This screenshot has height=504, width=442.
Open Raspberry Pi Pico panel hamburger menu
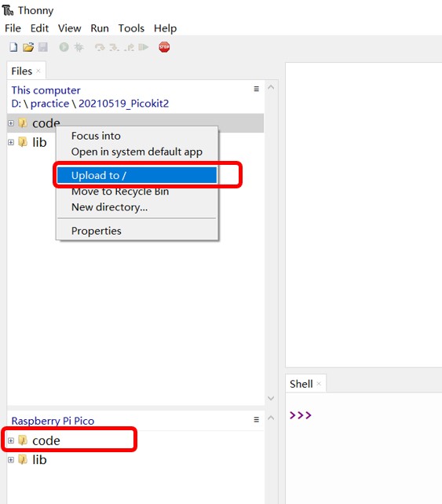(x=256, y=419)
